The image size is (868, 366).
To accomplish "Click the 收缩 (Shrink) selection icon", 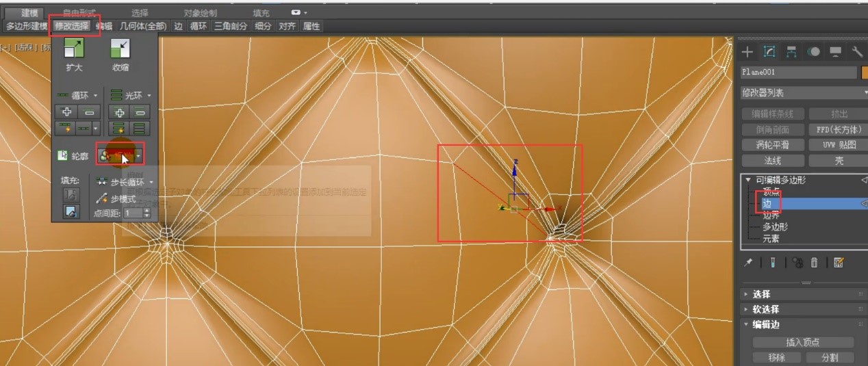I will pos(120,48).
